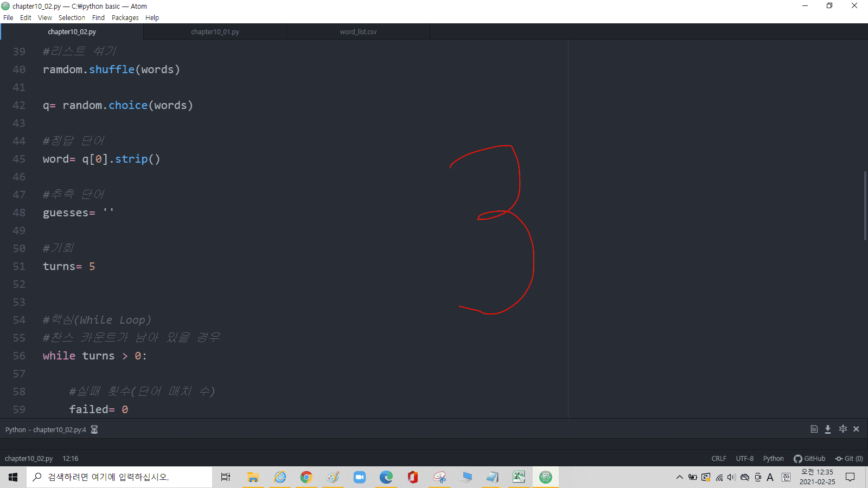Open File Explorer from taskbar
The width and height of the screenshot is (868, 488).
click(253, 477)
